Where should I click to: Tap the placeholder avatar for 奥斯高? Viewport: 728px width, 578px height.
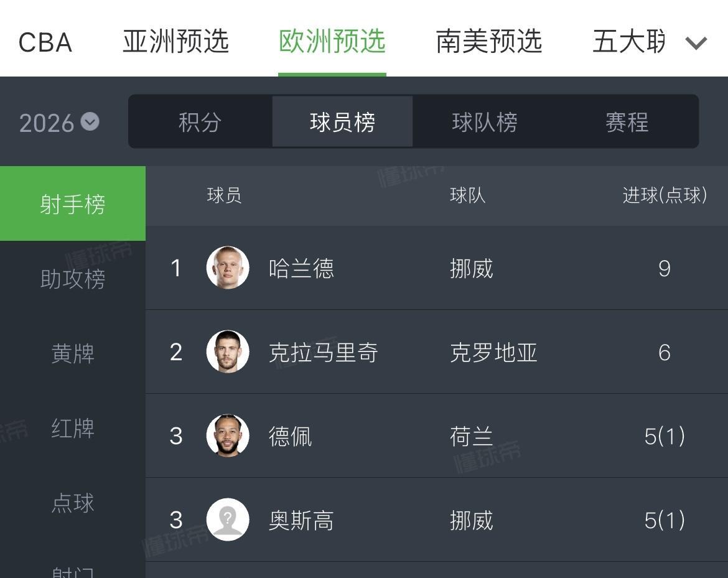pyautogui.click(x=228, y=520)
